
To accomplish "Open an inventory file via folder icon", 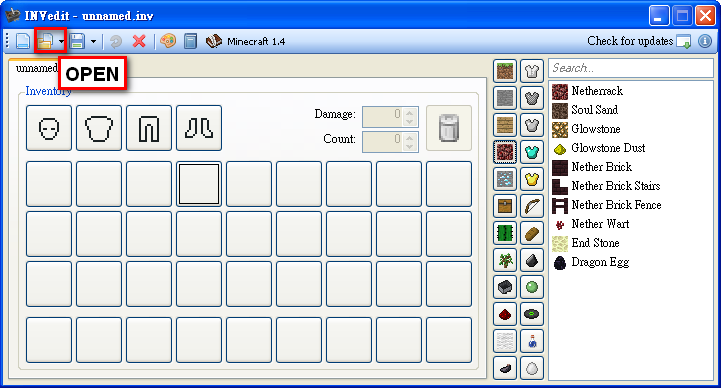I will click(x=46, y=41).
